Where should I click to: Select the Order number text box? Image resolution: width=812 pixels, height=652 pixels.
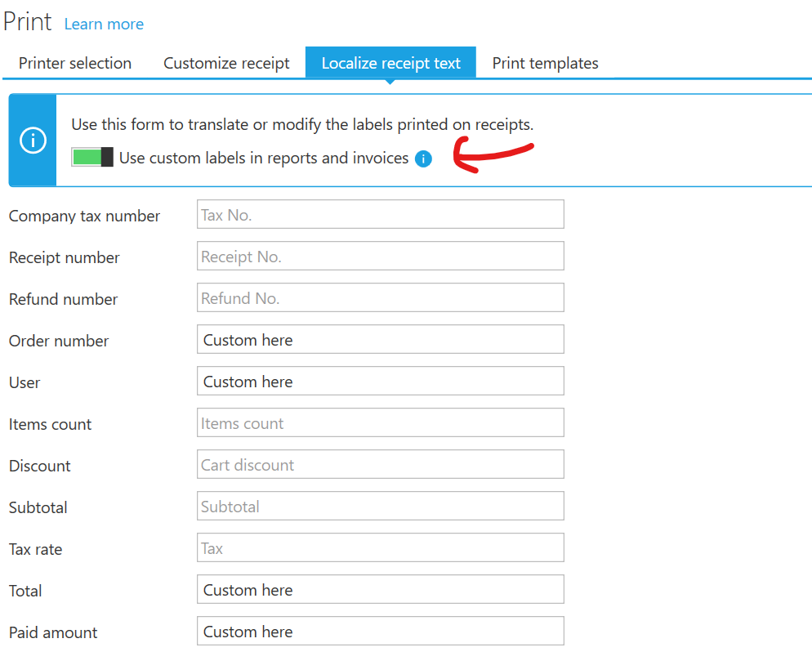click(380, 340)
